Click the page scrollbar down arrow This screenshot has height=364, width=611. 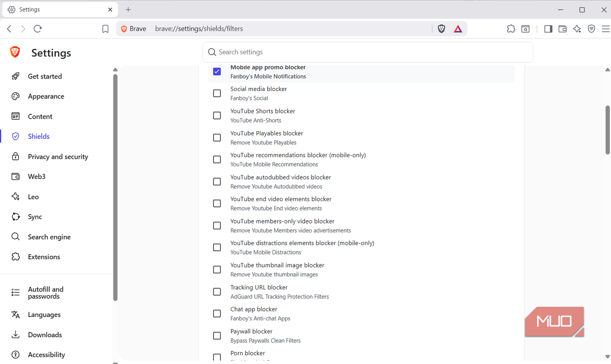tap(608, 357)
